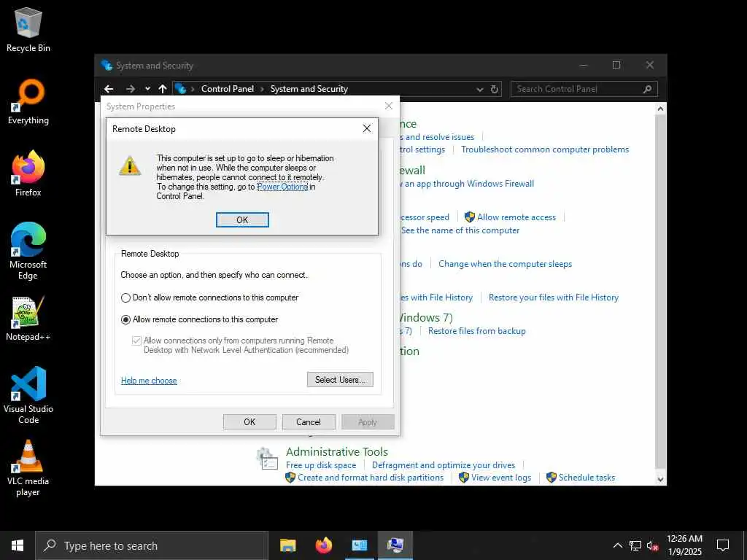Open the notification center icon
The width and height of the screenshot is (747, 560).
coord(723,545)
